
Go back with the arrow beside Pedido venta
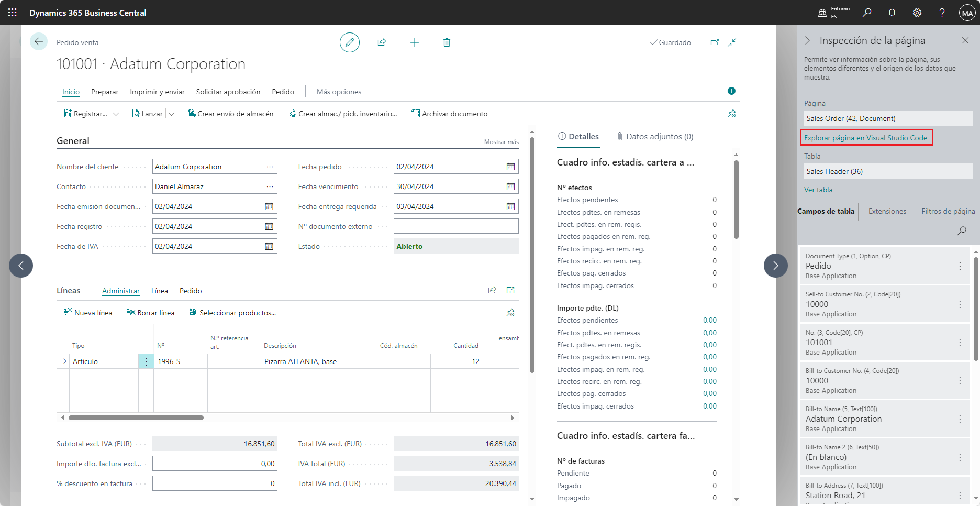(39, 41)
